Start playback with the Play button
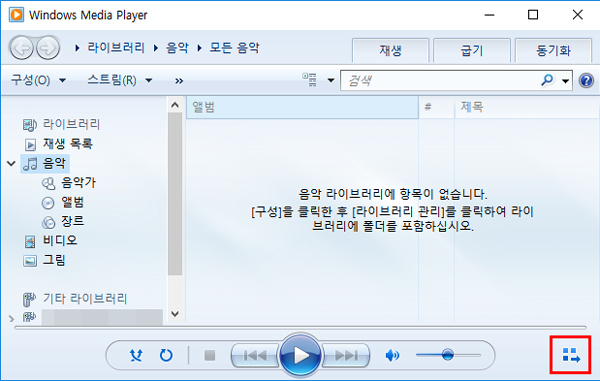This screenshot has height=381, width=600. (300, 355)
